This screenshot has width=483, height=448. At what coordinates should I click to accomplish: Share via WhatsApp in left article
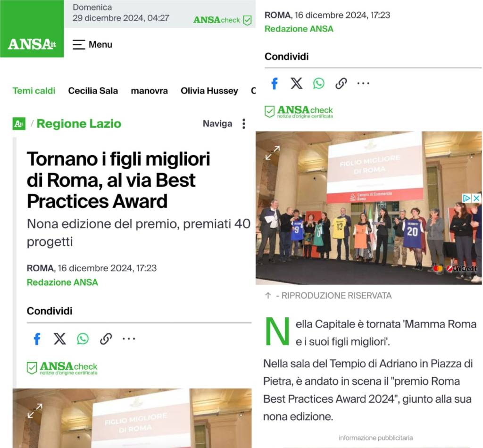tap(83, 339)
